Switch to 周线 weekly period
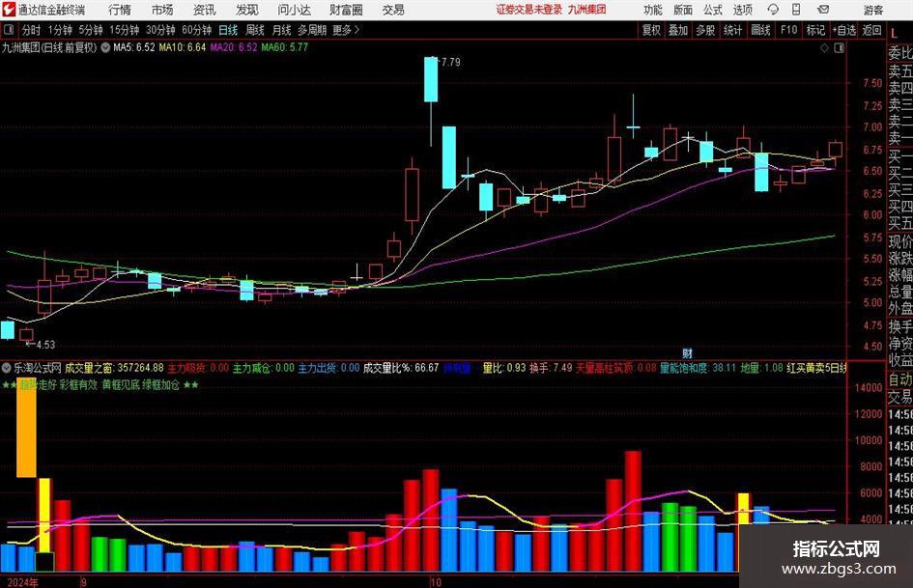 254,30
